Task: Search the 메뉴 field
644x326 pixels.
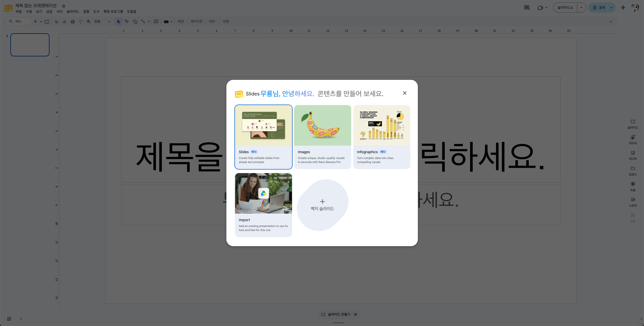Action: coord(19,21)
